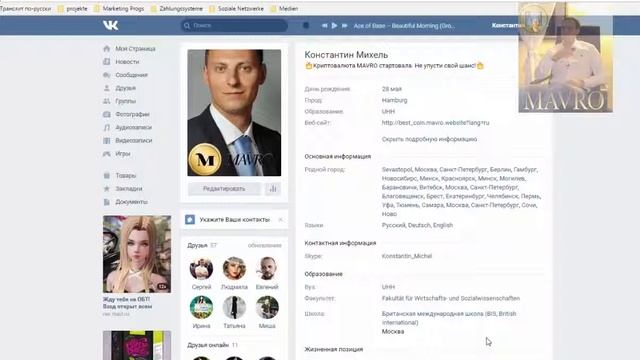Viewport: 640px width, 360px height.
Task: Open Друзья онлайн list
Action: (x=208, y=345)
